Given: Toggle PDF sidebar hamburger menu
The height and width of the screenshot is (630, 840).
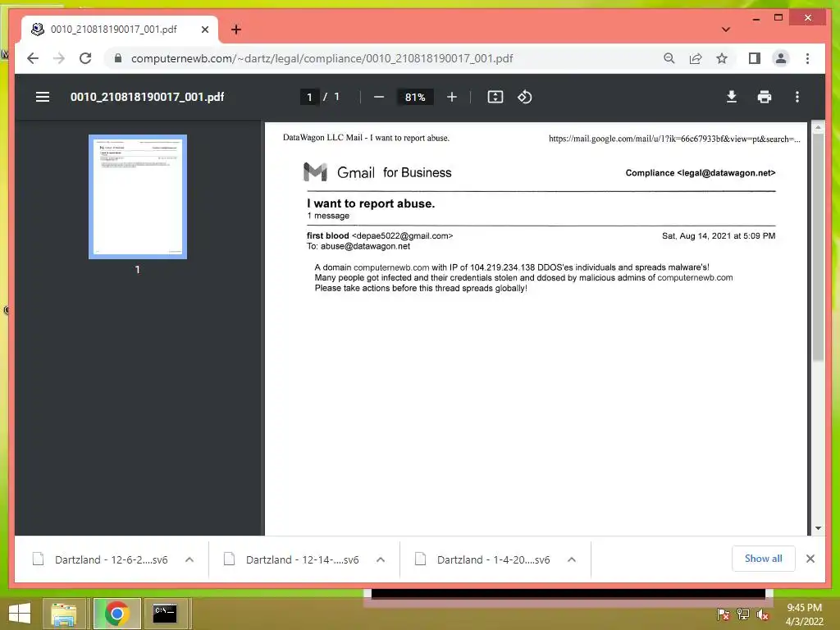Looking at the screenshot, I should point(43,97).
